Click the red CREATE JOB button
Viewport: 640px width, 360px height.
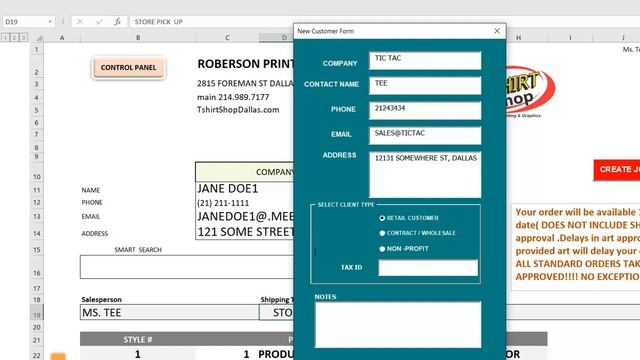[617, 169]
